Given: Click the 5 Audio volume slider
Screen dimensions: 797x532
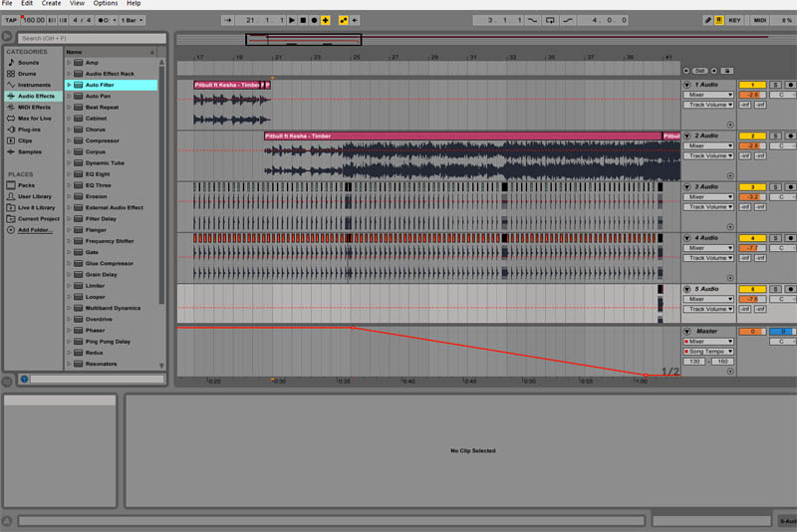Looking at the screenshot, I should click(x=752, y=299).
